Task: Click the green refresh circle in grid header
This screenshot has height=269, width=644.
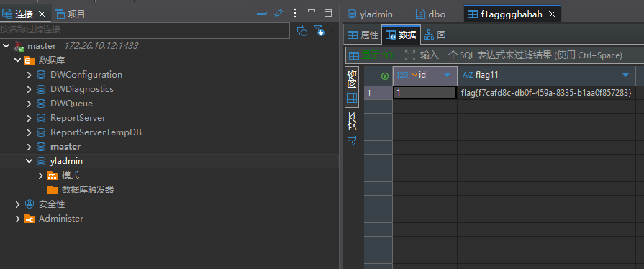Action: pos(385,76)
